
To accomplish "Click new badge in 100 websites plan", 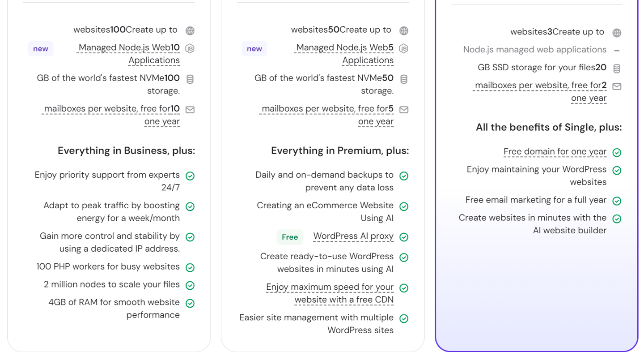I will click(x=41, y=49).
